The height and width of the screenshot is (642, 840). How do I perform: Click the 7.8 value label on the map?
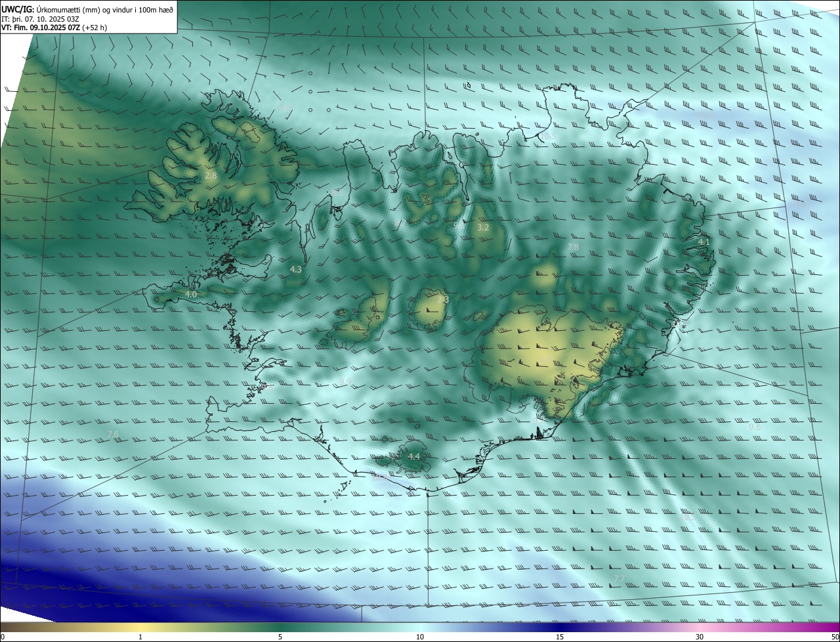coord(573,247)
